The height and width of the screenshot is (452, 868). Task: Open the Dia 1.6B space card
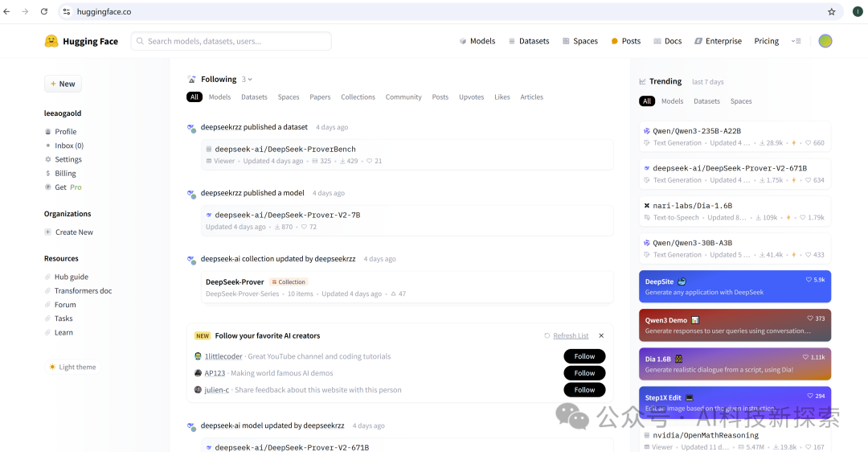[x=735, y=364]
